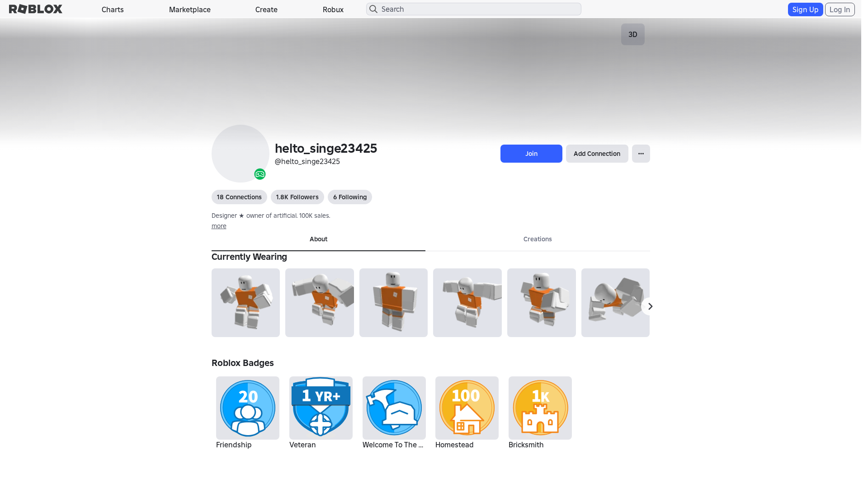Switch to the Creations tab
868x488 pixels.
click(x=538, y=239)
